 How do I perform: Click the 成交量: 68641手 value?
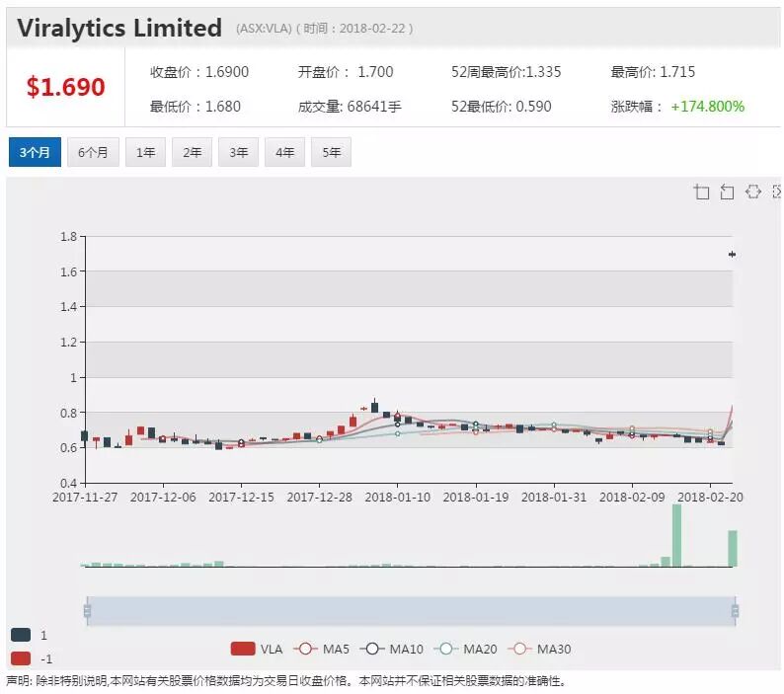coord(350,107)
